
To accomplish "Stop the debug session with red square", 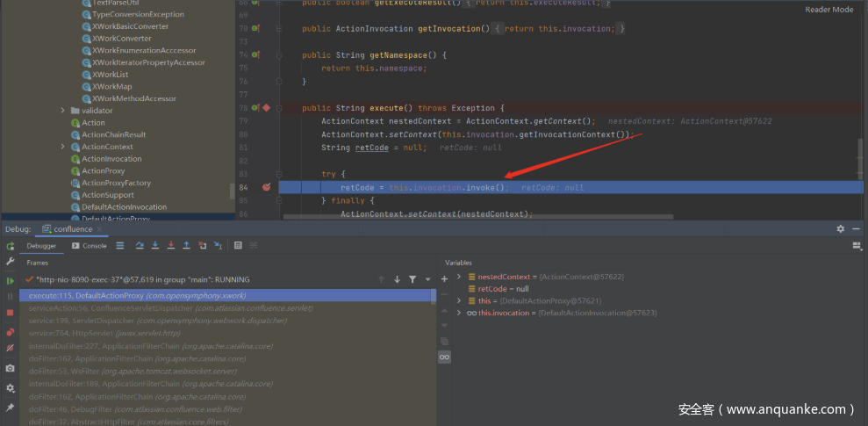I will (10, 313).
